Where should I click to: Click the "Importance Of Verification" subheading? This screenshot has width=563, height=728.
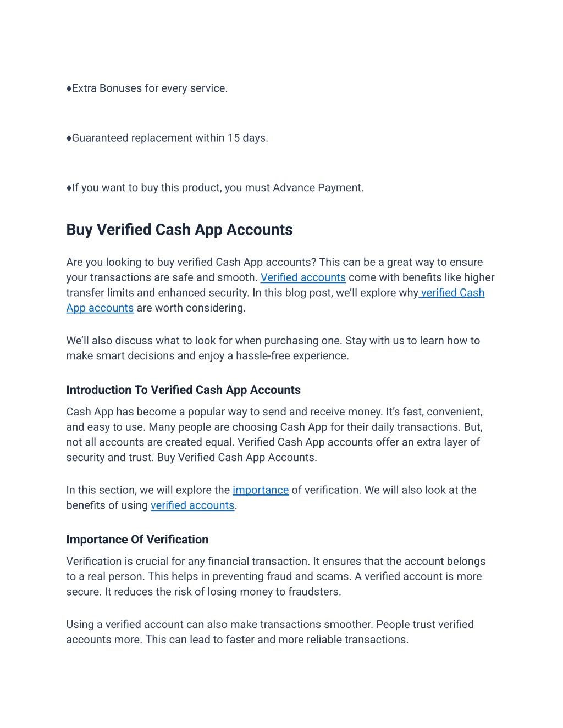click(x=137, y=540)
